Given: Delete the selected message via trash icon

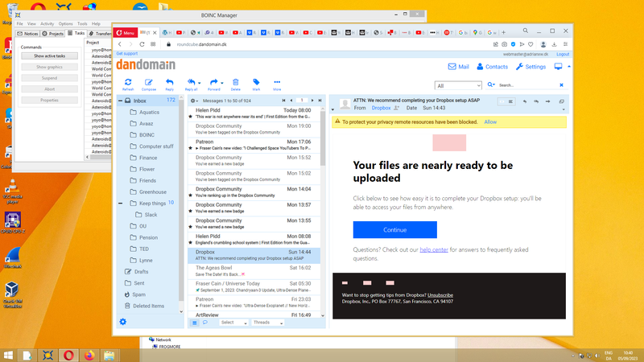Looking at the screenshot, I should [235, 84].
